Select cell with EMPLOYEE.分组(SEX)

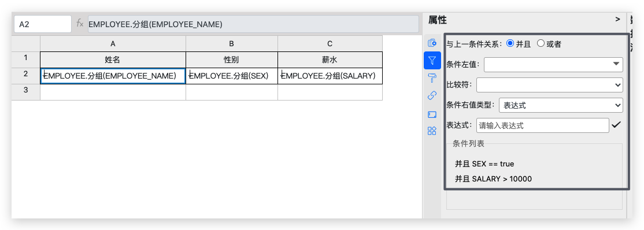(232, 76)
